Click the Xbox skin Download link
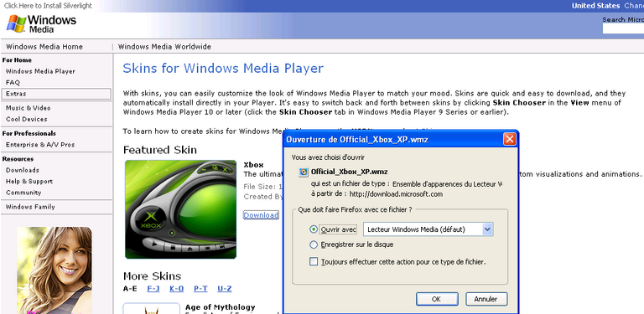 click(261, 215)
